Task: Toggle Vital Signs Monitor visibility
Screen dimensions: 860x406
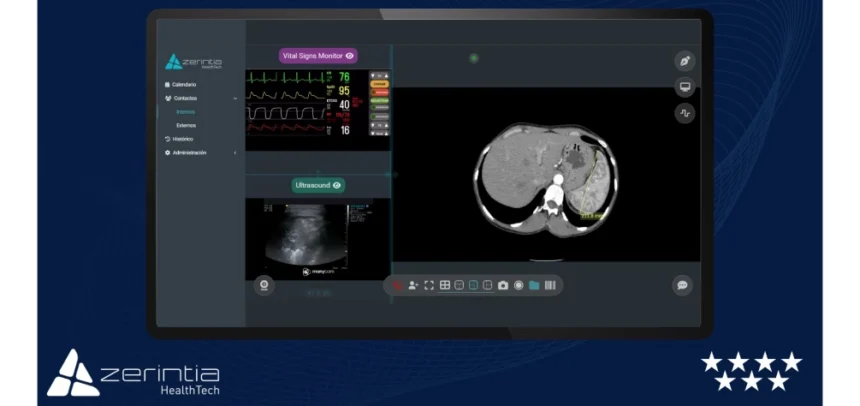Action: click(350, 56)
